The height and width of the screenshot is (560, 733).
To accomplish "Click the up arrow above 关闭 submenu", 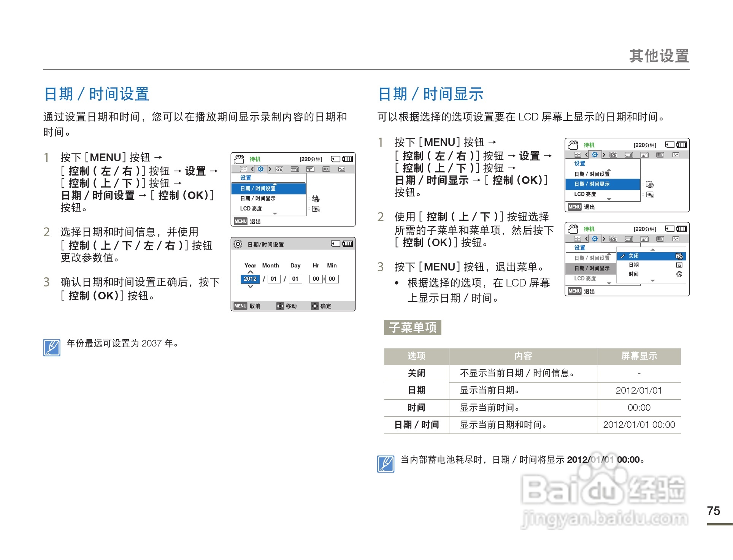I will 653,250.
